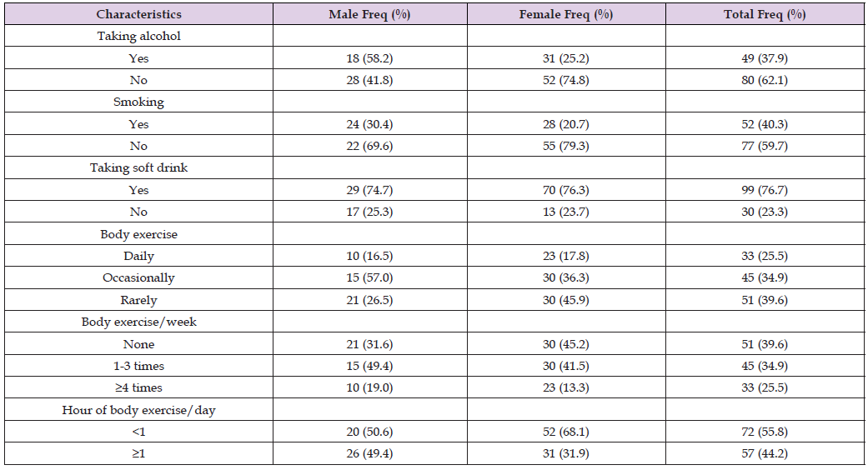The height and width of the screenshot is (470, 868).
Task: Select the ≥4 times row label
Action: 138,387
